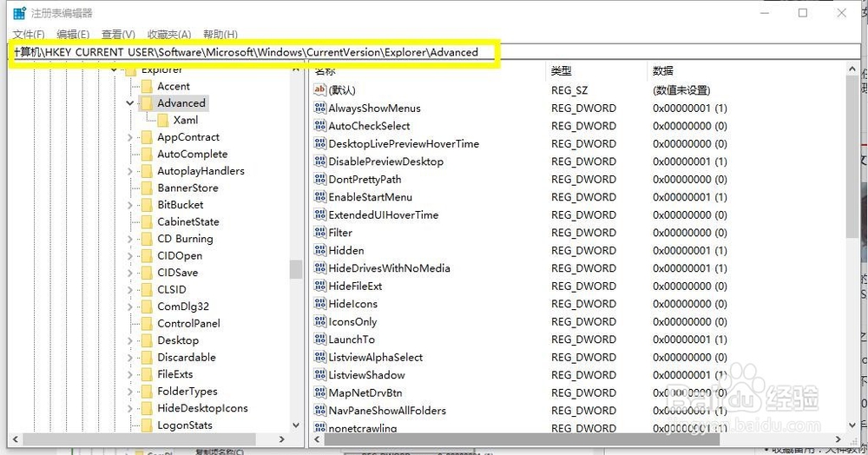Click the Xaml folder icon
This screenshot has width=868, height=455.
point(163,120)
